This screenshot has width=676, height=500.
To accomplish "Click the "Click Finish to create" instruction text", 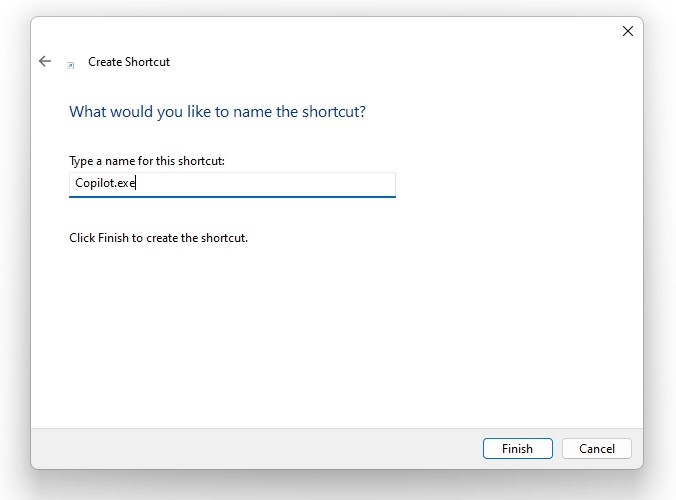I will [x=158, y=238].
